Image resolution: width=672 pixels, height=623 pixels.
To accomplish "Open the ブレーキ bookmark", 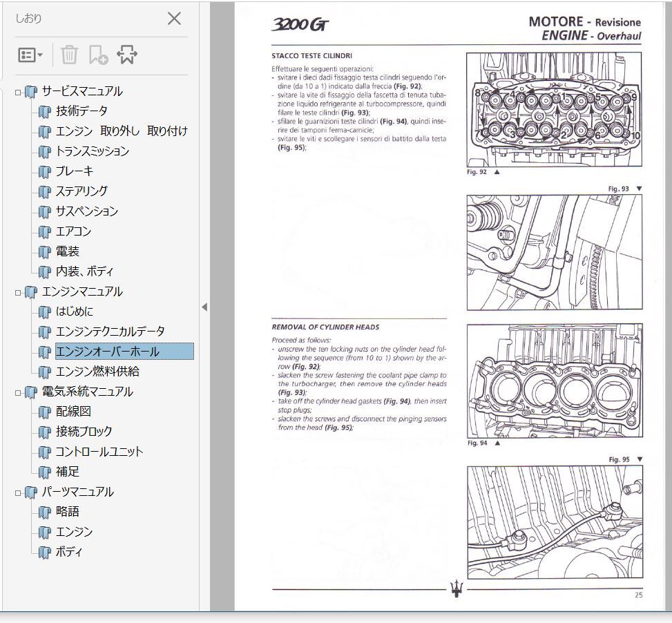I will 75,171.
